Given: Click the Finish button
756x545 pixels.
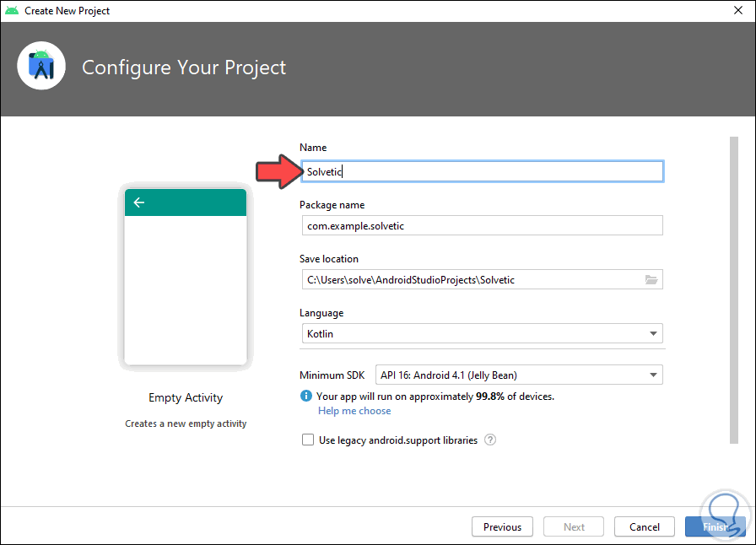Looking at the screenshot, I should pos(714,526).
